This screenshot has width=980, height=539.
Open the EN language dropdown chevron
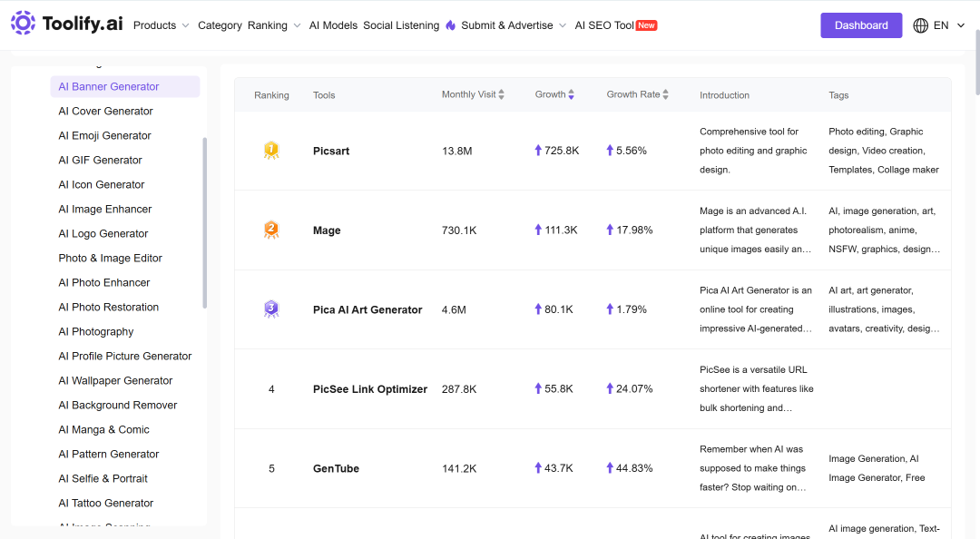[961, 25]
